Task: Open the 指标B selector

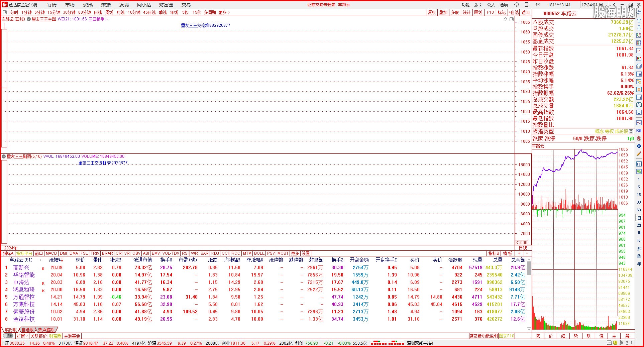Action: 494,253
